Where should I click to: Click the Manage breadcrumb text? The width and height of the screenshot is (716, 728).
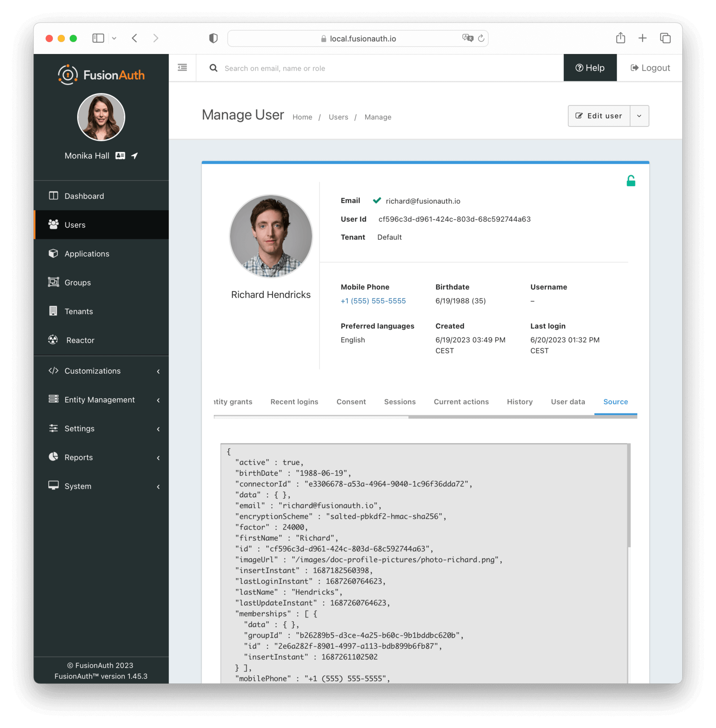tap(378, 117)
